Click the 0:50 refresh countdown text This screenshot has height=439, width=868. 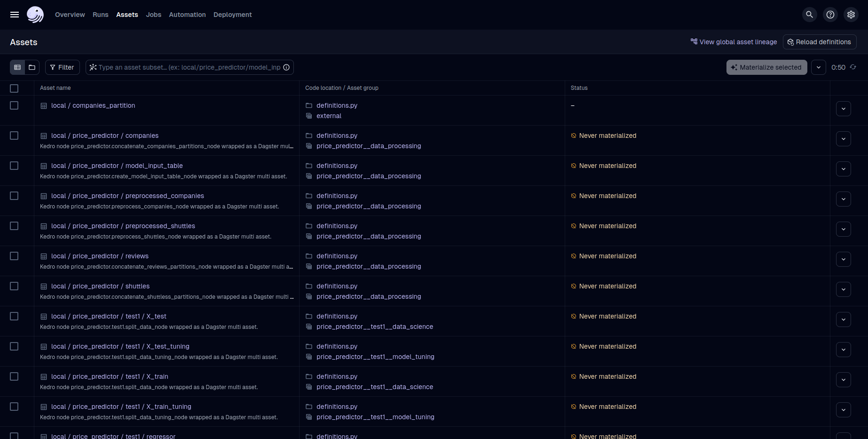[x=838, y=67]
